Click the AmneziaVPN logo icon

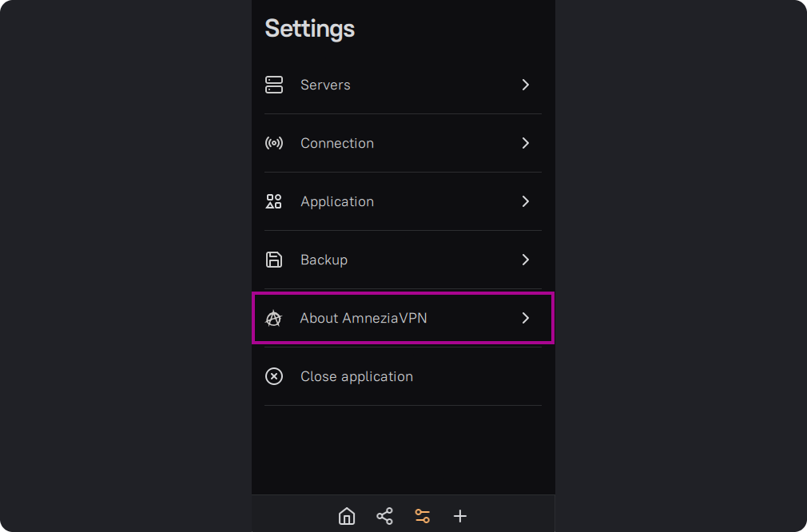(274, 318)
